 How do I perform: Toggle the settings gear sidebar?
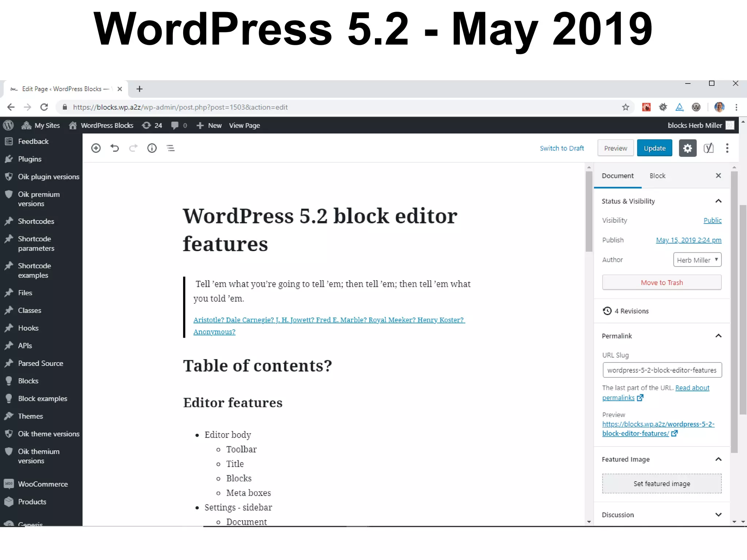pos(688,148)
